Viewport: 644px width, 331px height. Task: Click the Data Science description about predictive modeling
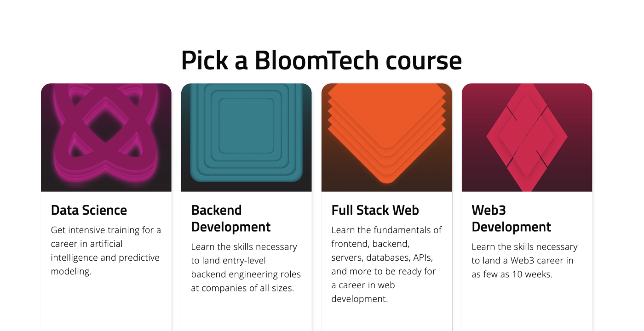(x=106, y=251)
